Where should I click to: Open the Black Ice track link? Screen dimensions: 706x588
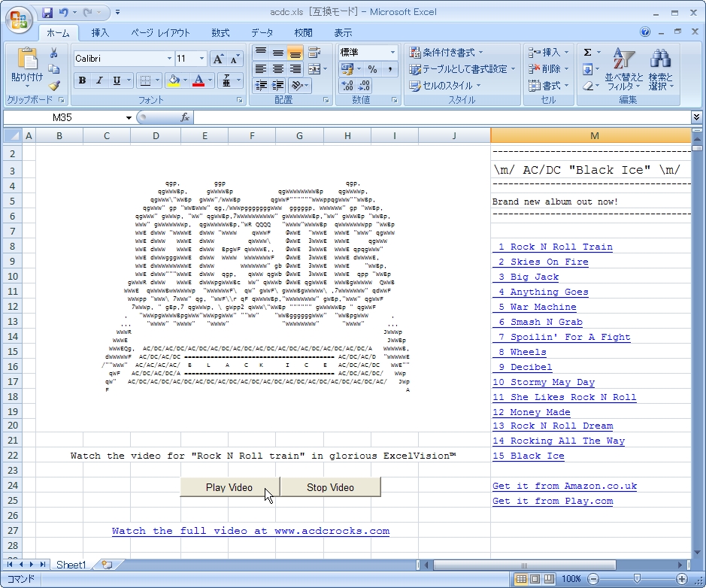click(x=529, y=456)
